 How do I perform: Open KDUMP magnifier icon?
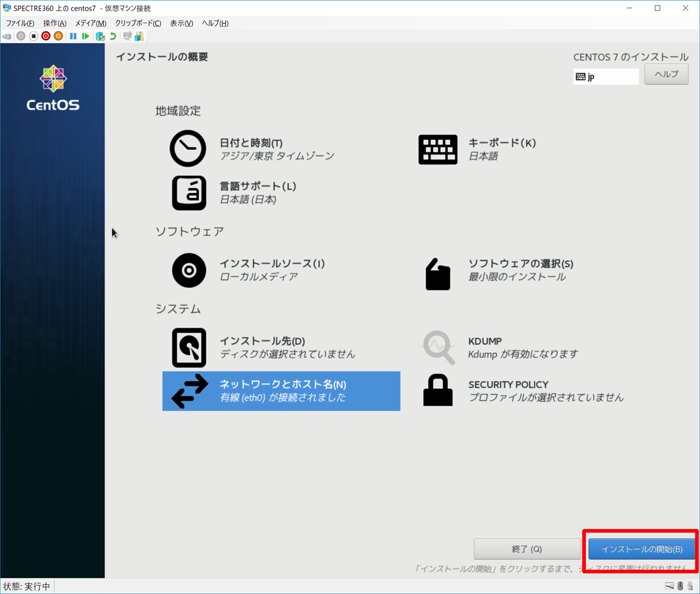pyautogui.click(x=439, y=347)
